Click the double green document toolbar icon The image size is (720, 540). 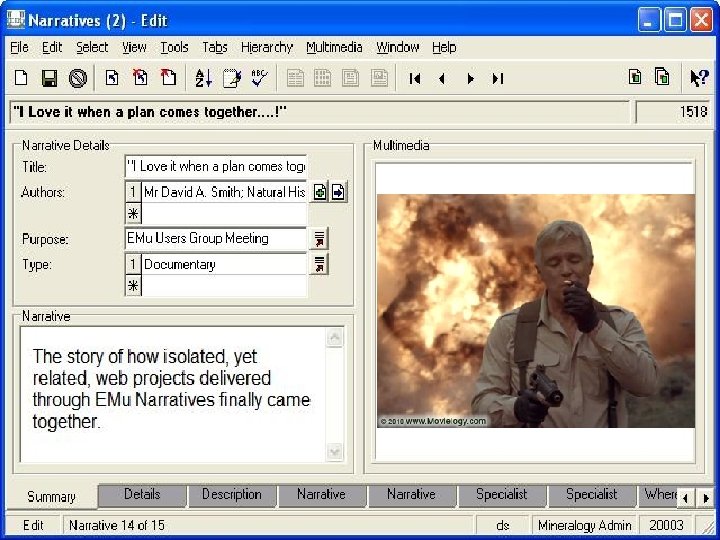click(662, 77)
